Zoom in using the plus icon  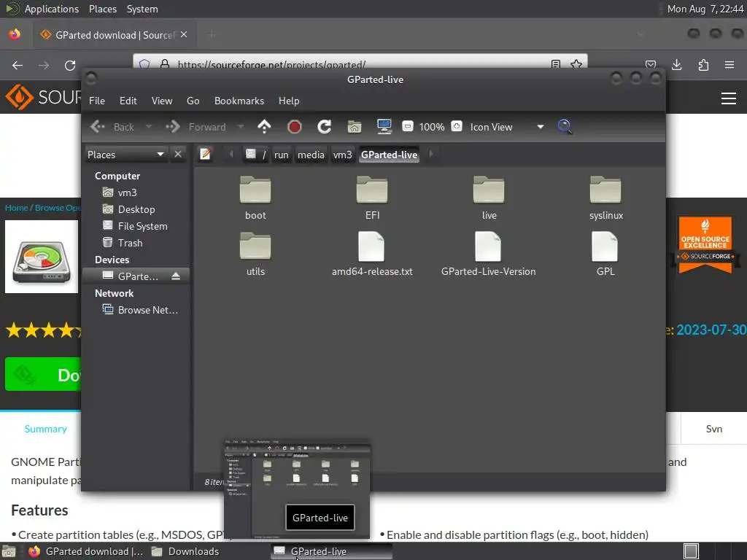[x=457, y=126]
